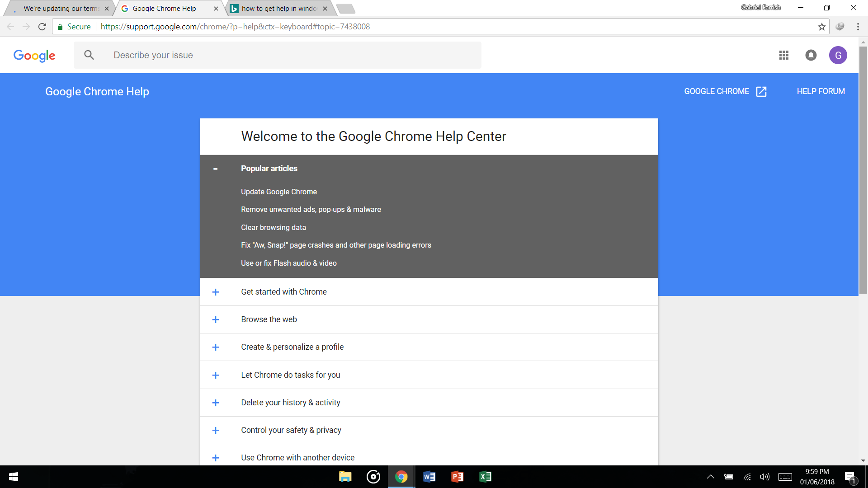This screenshot has width=868, height=488.
Task: Expand Create & personalize a profile
Action: (x=215, y=347)
